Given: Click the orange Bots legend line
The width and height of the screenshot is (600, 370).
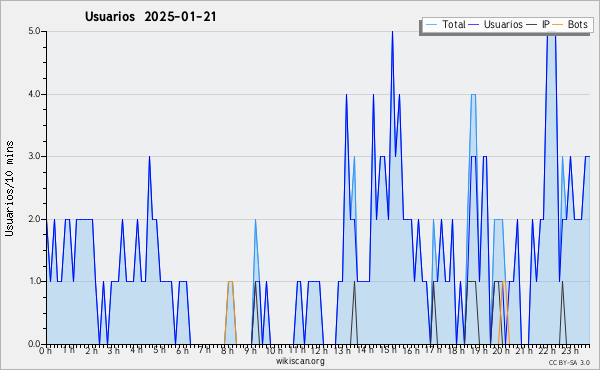Looking at the screenshot, I should [558, 24].
